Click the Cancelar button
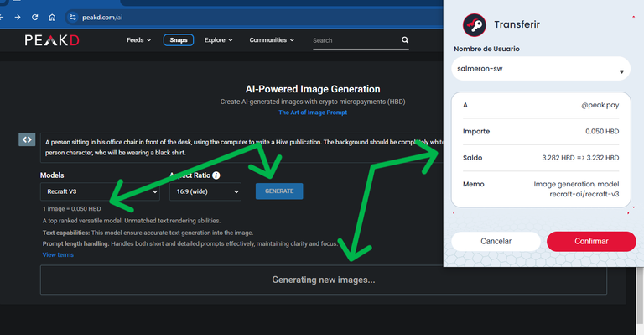Image resolution: width=644 pixels, height=335 pixels. pyautogui.click(x=496, y=241)
